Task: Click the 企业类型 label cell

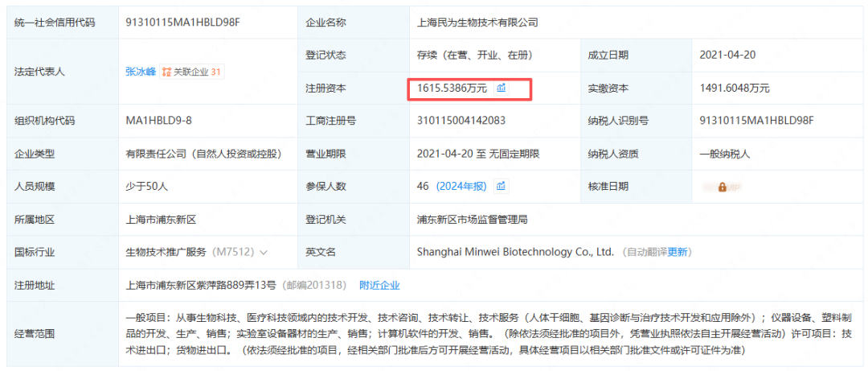Action: [63, 154]
